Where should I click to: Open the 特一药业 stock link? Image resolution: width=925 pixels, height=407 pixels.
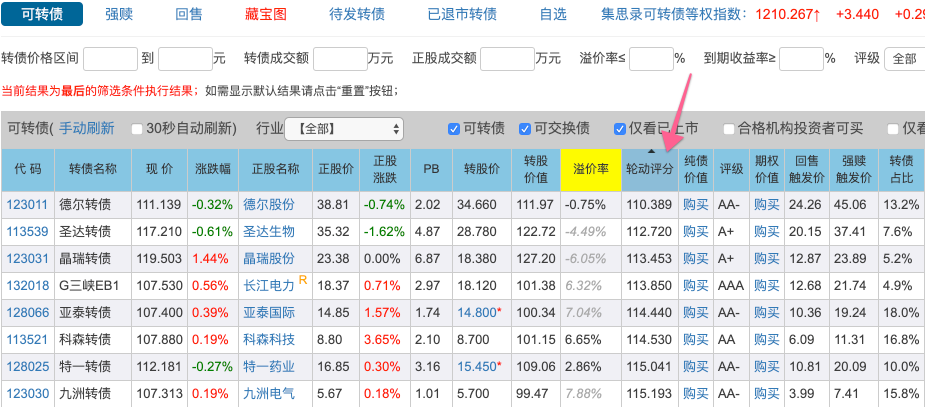(269, 367)
